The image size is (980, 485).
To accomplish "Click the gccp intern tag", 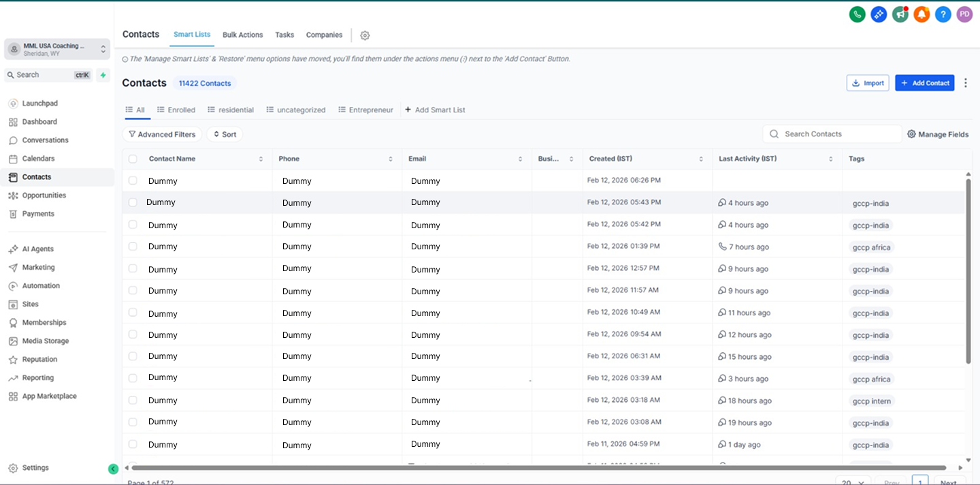I will pyautogui.click(x=872, y=401).
